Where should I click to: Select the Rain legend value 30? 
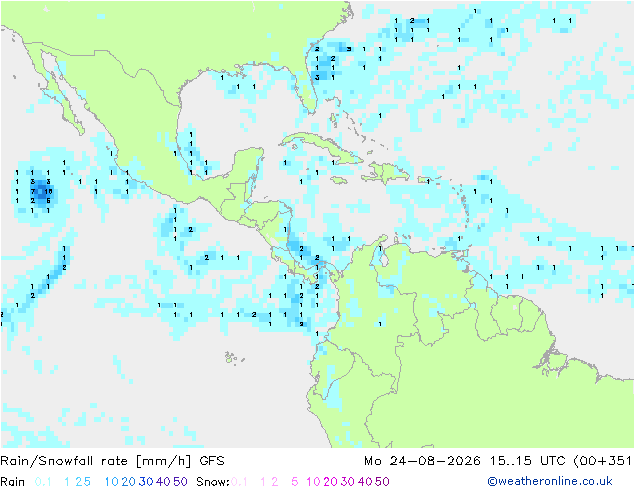[146, 482]
